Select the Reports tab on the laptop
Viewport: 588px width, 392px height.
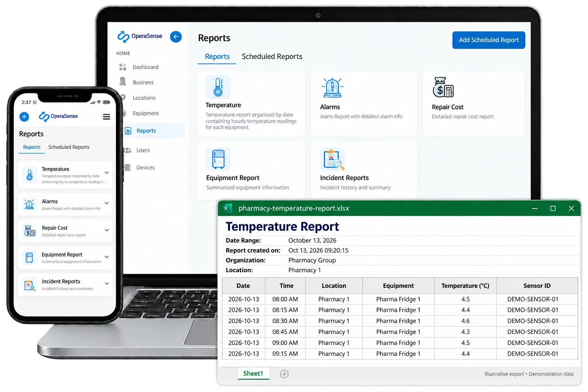[x=217, y=57]
